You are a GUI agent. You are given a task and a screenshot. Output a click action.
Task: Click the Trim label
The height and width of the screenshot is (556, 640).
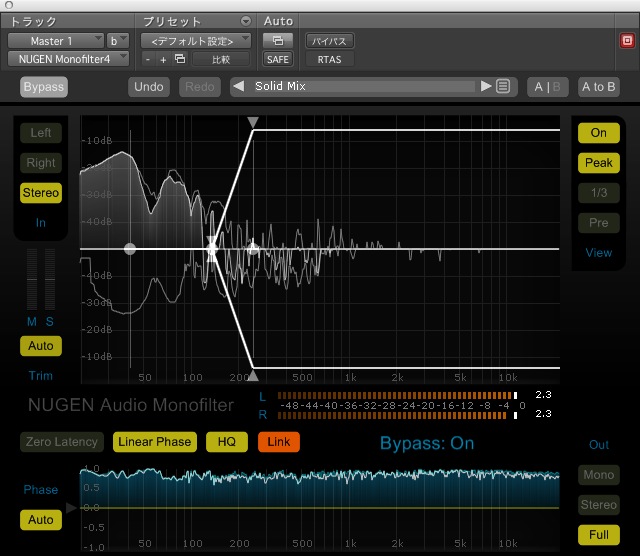[x=41, y=376]
